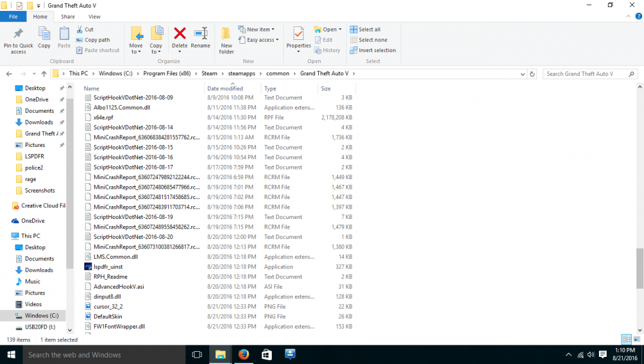The height and width of the screenshot is (364, 644).
Task: Click Select all
Action: (365, 29)
